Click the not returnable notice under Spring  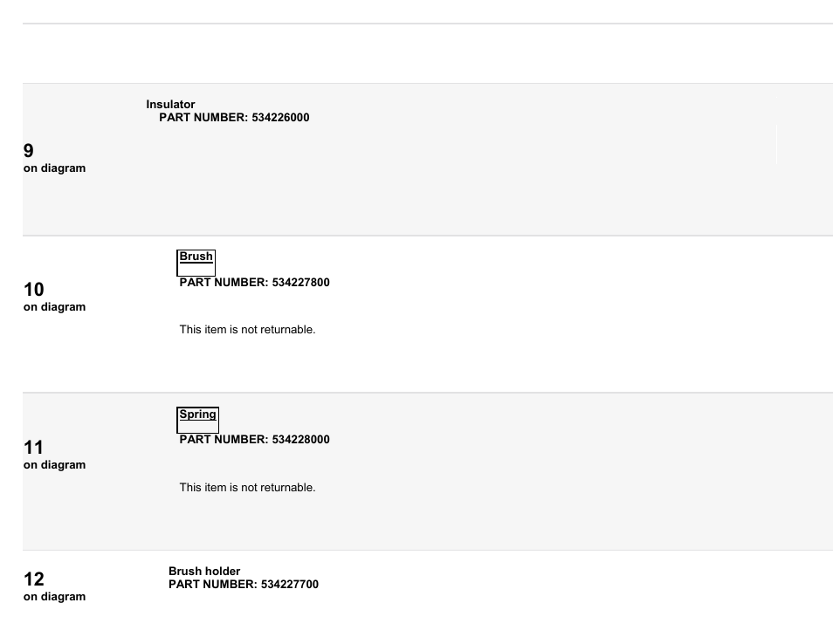(248, 488)
